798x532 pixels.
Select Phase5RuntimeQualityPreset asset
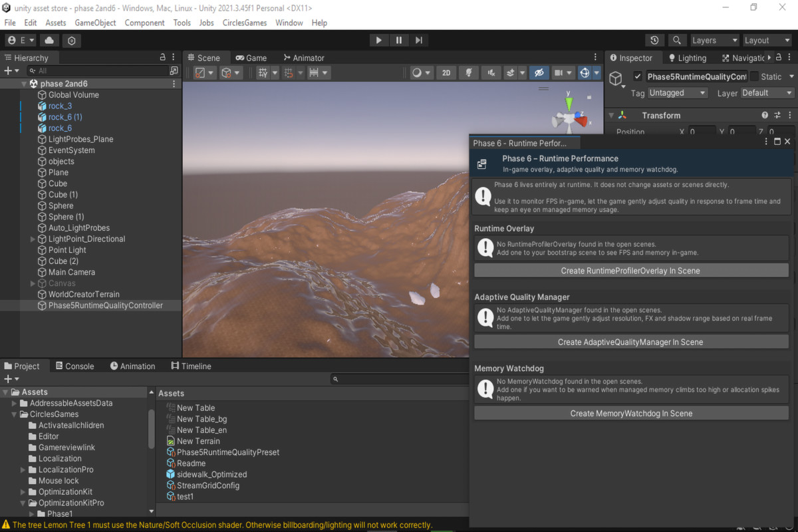point(223,452)
